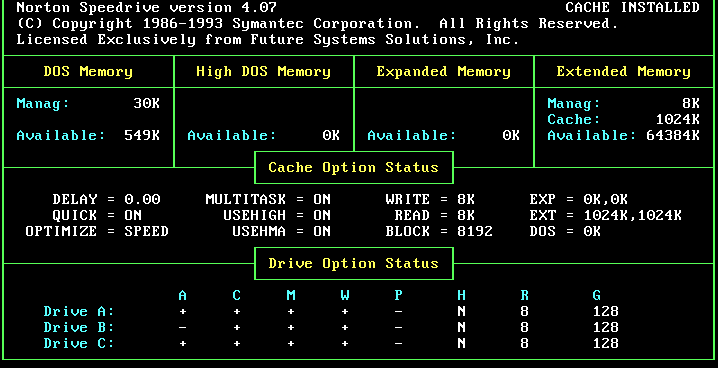Click the 'EXT = 1024K,1024K' option

click(605, 216)
